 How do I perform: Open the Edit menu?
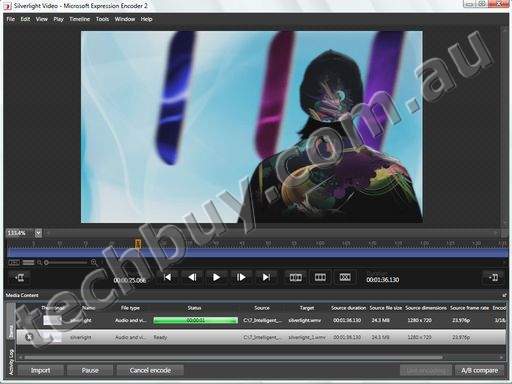25,19
